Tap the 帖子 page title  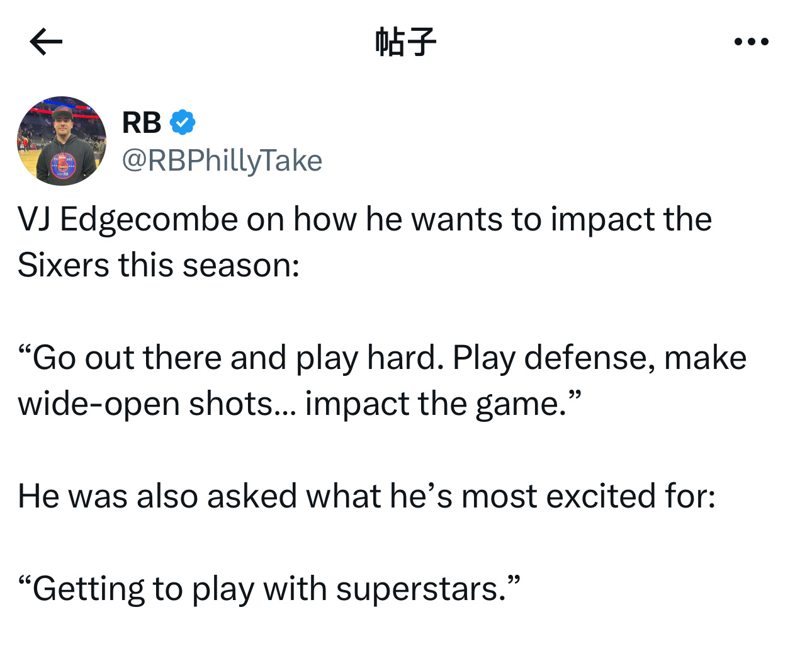coord(405,42)
